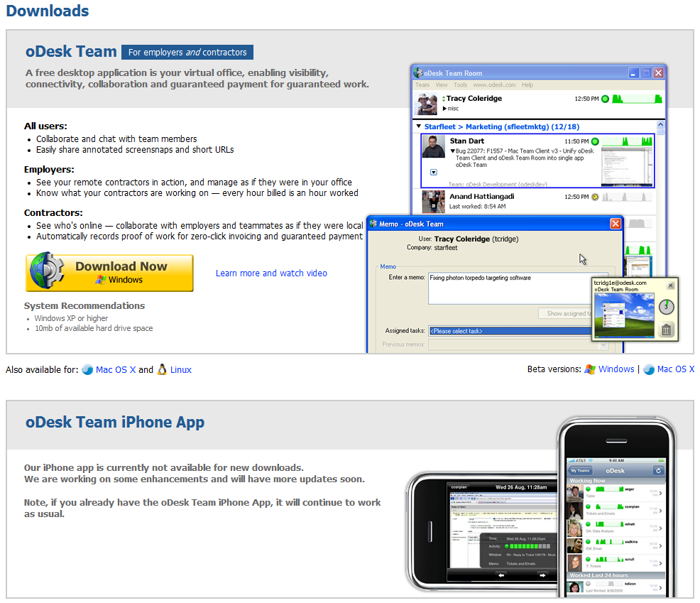Click Stan Dart's activity graph bar
Viewport: 700px width, 603px height.
point(627,141)
